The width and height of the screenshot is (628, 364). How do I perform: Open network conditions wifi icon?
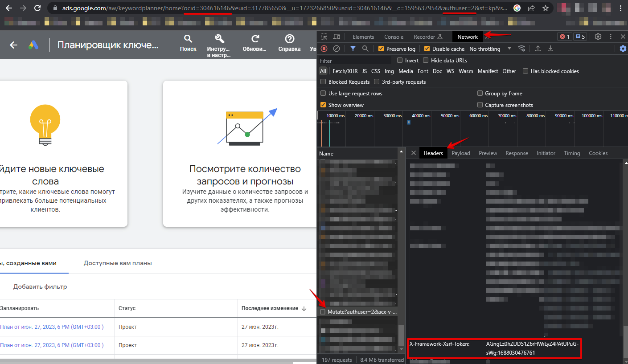[x=521, y=49]
